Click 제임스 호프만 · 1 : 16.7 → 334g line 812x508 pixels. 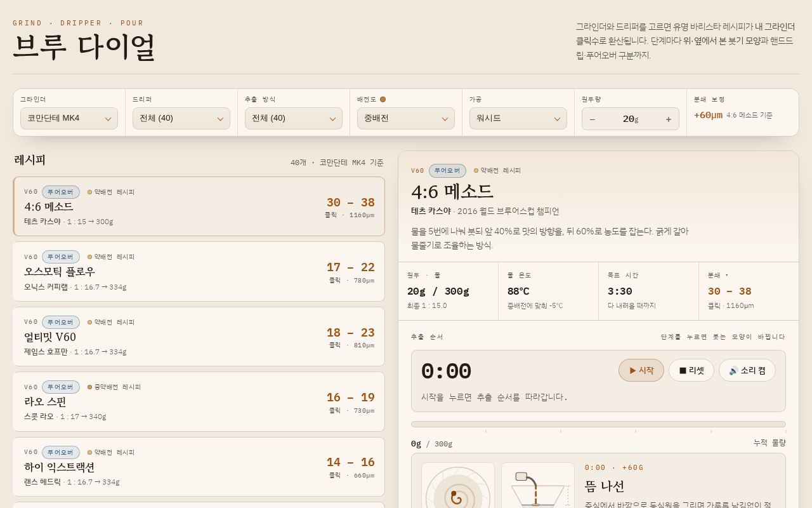[75, 352]
